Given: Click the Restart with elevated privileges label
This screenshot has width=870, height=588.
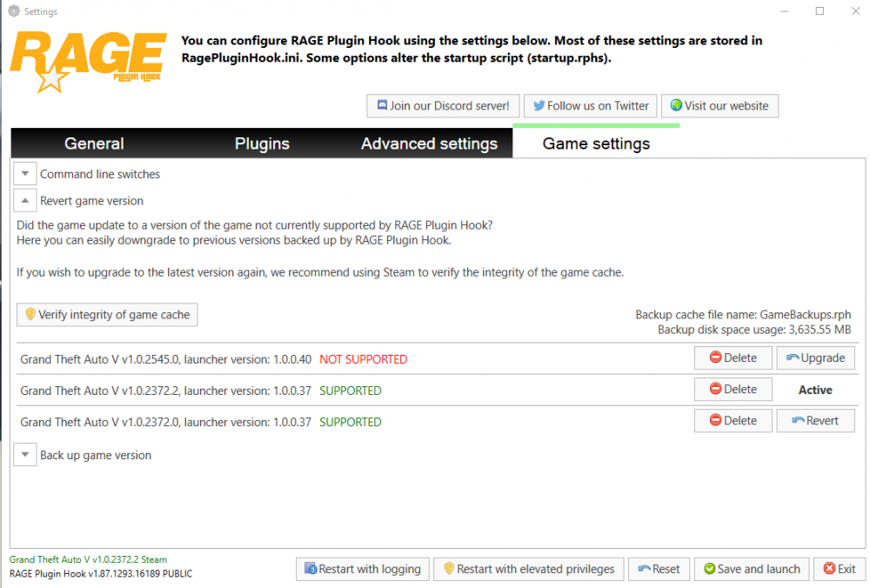Looking at the screenshot, I should [x=535, y=569].
